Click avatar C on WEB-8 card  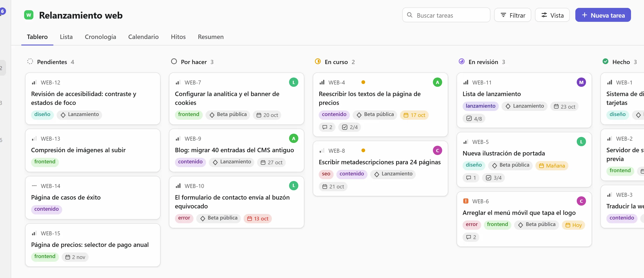(437, 151)
